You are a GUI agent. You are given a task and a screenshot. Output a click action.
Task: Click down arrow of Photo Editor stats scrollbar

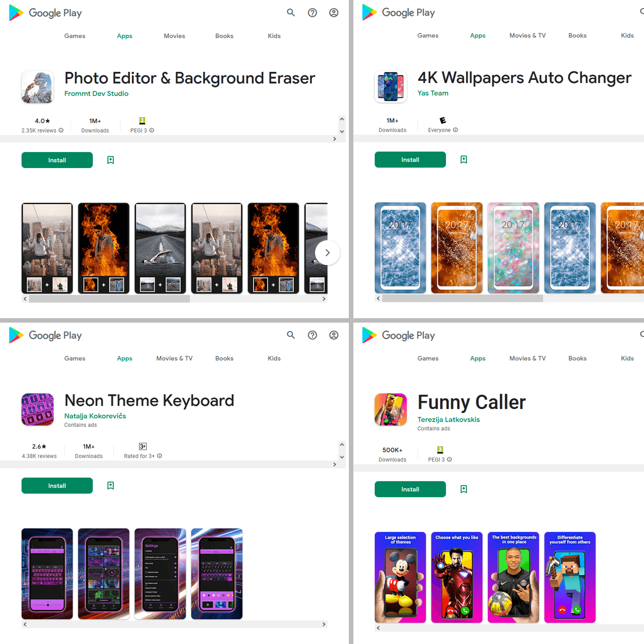pyautogui.click(x=342, y=131)
